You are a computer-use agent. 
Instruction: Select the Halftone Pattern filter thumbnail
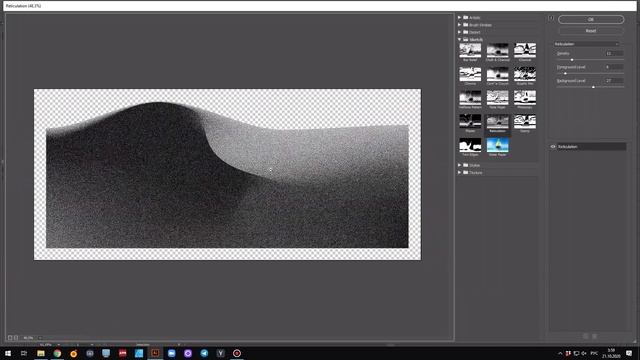[470, 99]
